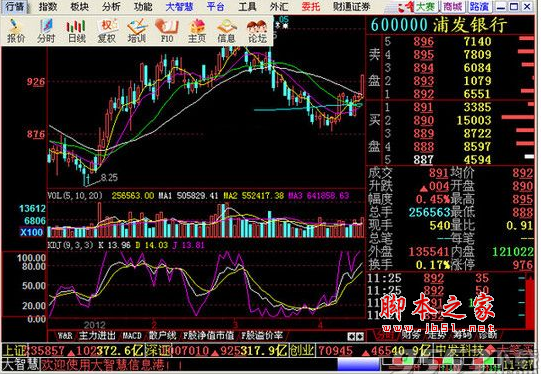The width and height of the screenshot is (541, 374).
Task: Open the 平台 menu
Action: (x=216, y=7)
